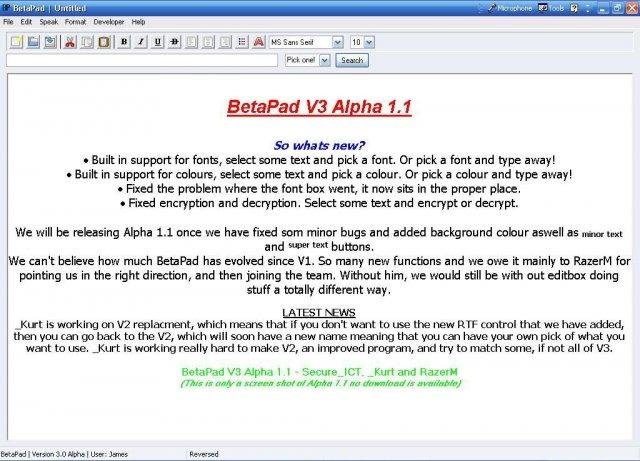Click the Search button
The height and width of the screenshot is (461, 640).
[352, 60]
